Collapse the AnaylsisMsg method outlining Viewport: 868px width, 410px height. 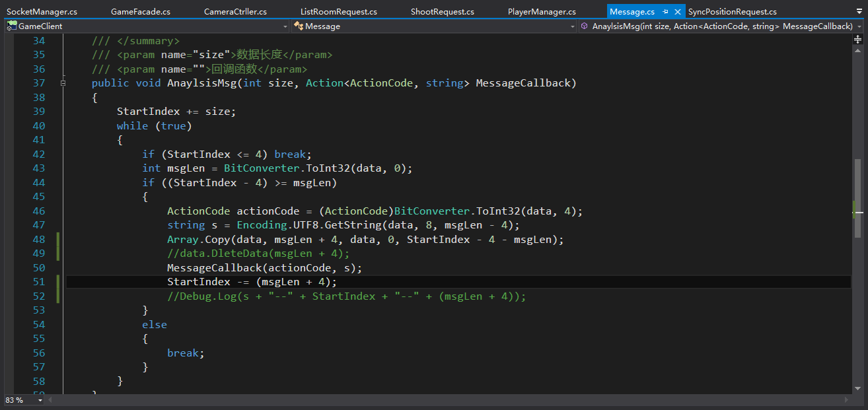tap(63, 83)
